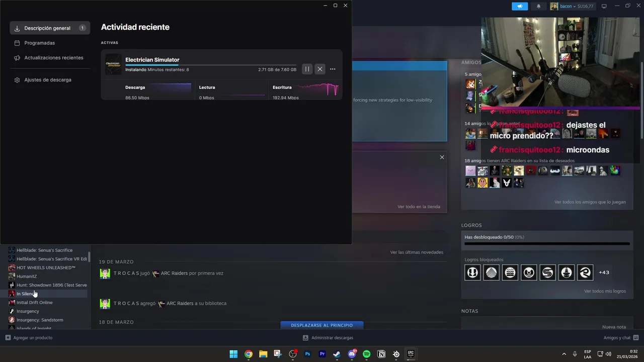Select Hellblade: Senua's Sacrifice in library
644x362 pixels.
pyautogui.click(x=44, y=250)
